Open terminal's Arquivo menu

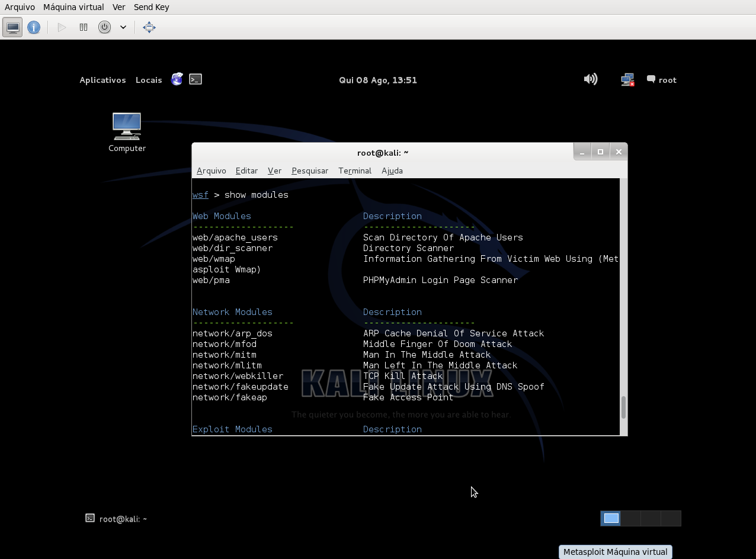point(212,171)
